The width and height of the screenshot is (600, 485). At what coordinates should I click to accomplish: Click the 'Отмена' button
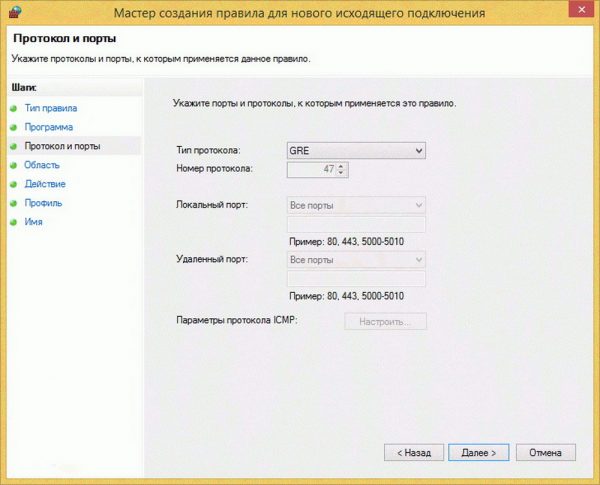[x=545, y=452]
